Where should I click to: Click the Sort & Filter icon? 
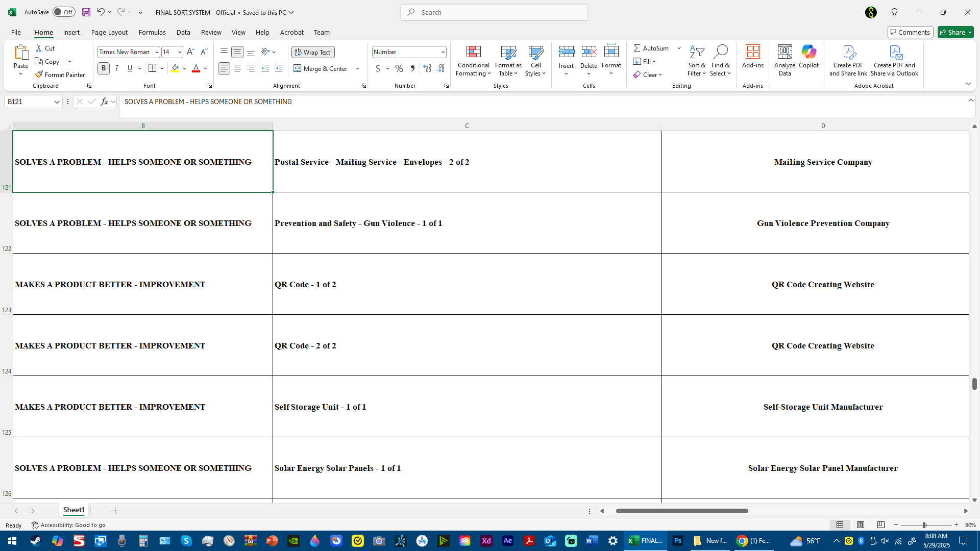[x=697, y=52]
